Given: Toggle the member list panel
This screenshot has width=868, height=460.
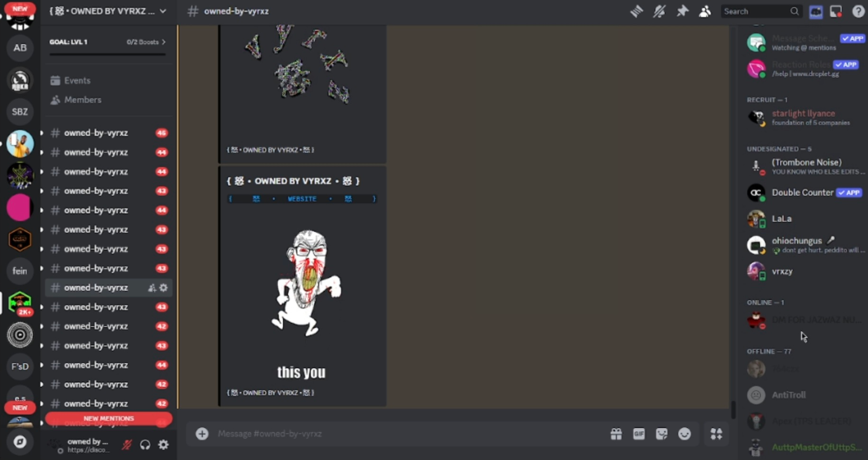Looking at the screenshot, I should click(705, 11).
